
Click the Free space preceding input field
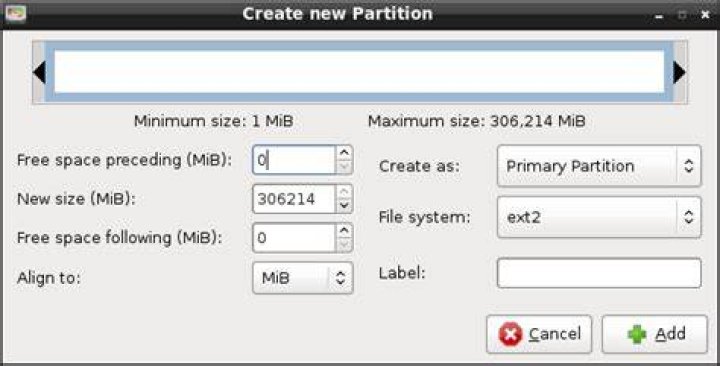pyautogui.click(x=294, y=160)
